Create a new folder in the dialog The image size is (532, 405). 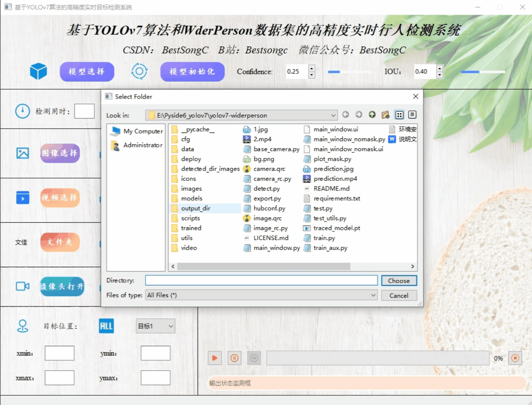pyautogui.click(x=386, y=115)
